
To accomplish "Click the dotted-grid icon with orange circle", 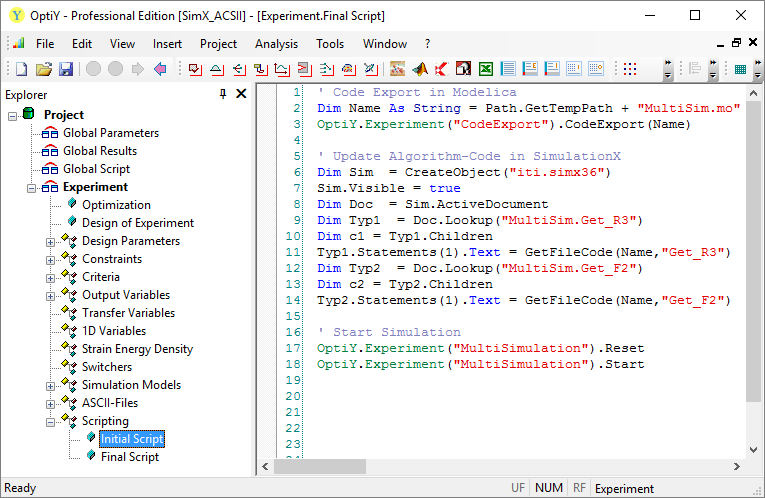I will 596,69.
